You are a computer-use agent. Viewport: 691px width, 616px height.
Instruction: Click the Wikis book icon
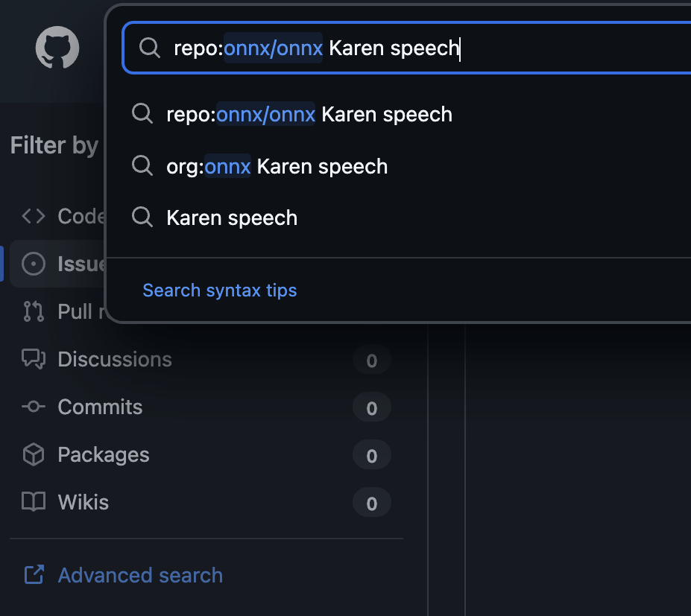click(x=34, y=502)
